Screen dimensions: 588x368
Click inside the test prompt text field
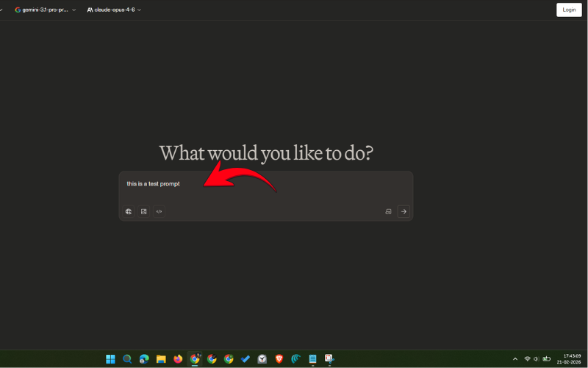click(265, 188)
